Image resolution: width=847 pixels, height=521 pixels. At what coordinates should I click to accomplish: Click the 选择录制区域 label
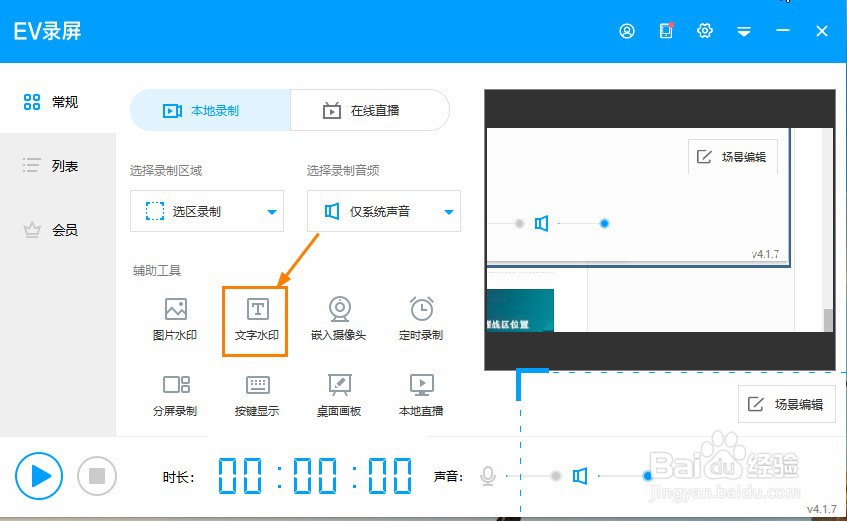(x=166, y=171)
